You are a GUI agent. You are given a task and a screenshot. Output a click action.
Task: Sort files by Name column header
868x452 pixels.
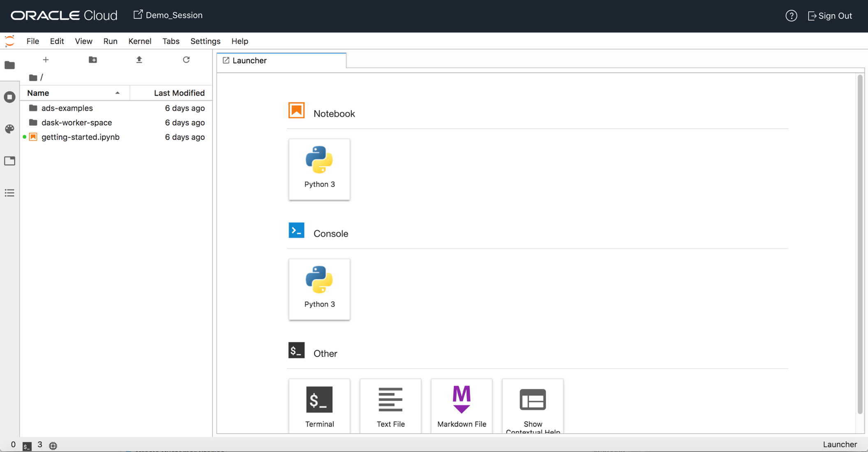click(x=38, y=93)
